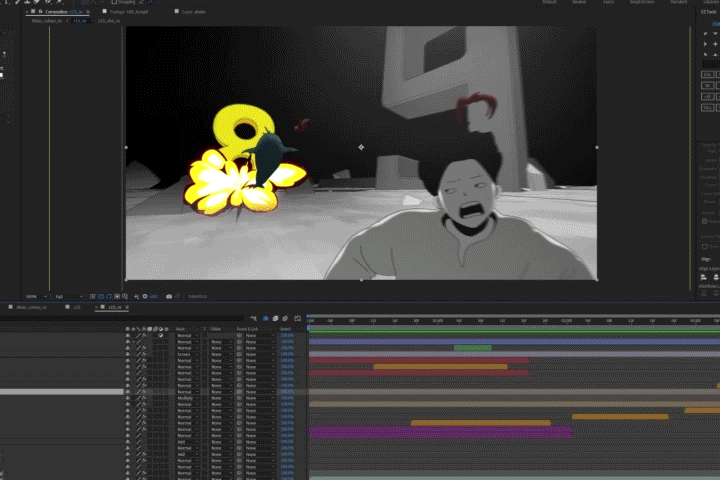Toggle mask and shape path visibility

[x=109, y=297]
